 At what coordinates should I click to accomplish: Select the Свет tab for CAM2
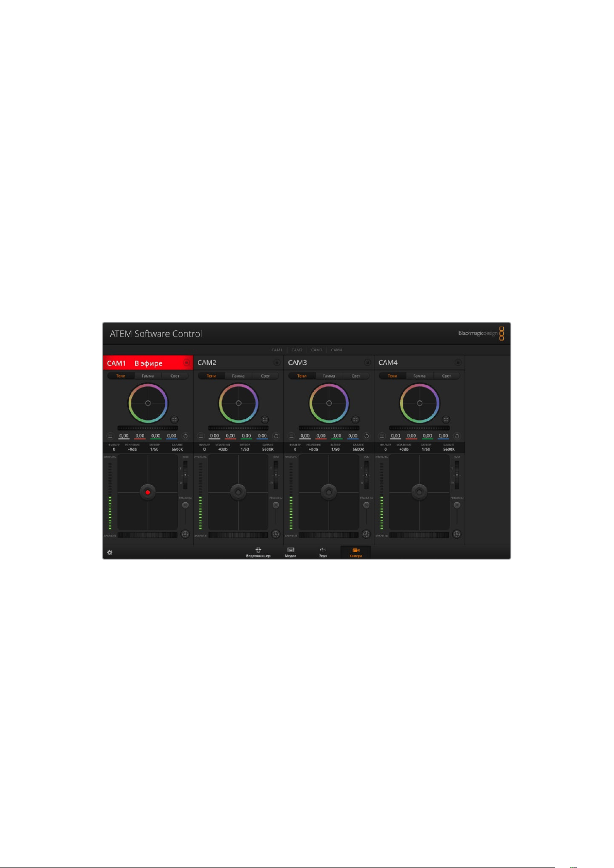pyautogui.click(x=265, y=376)
